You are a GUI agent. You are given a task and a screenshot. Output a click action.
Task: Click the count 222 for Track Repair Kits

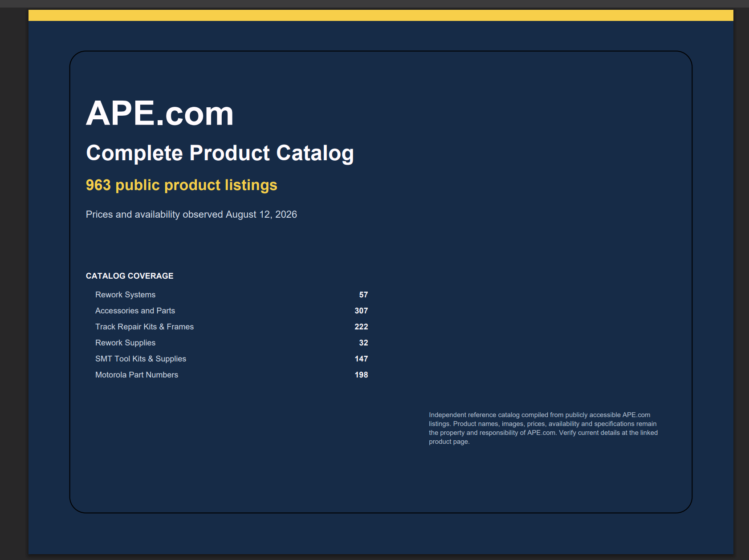coord(361,327)
